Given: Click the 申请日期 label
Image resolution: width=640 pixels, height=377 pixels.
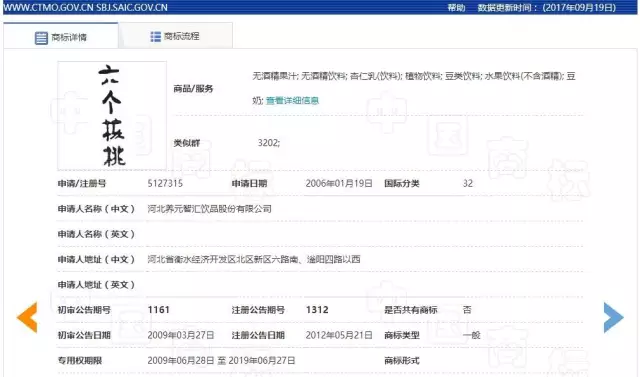Looking at the screenshot, I should click(249, 183).
